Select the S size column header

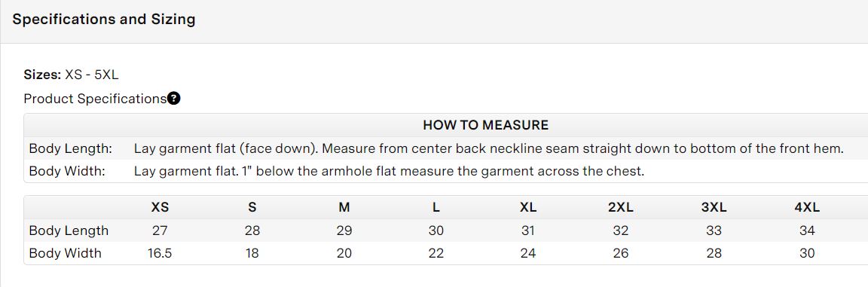click(x=252, y=208)
